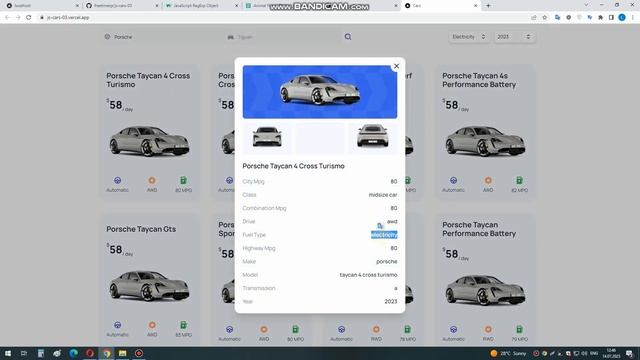This screenshot has width=640, height=360.
Task: Bookmark this page with star icon
Action: click(544, 18)
